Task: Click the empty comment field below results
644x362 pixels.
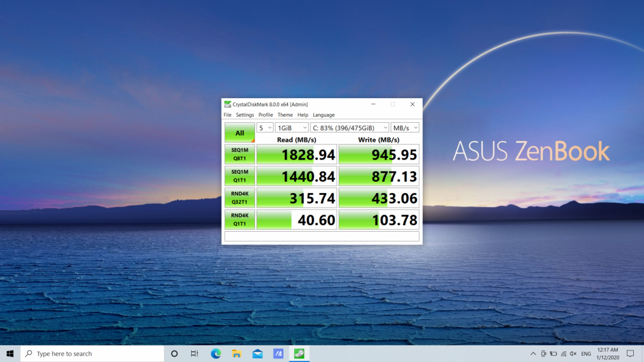Action: coord(322,237)
